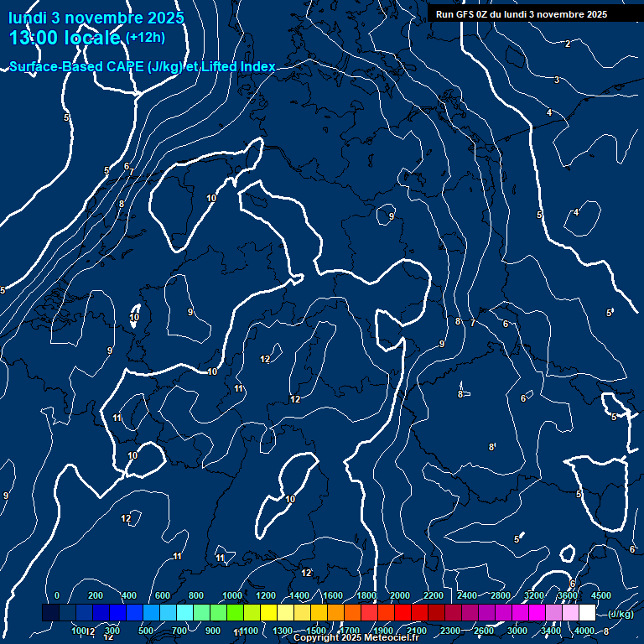Click the '3400' legend label

551,631
